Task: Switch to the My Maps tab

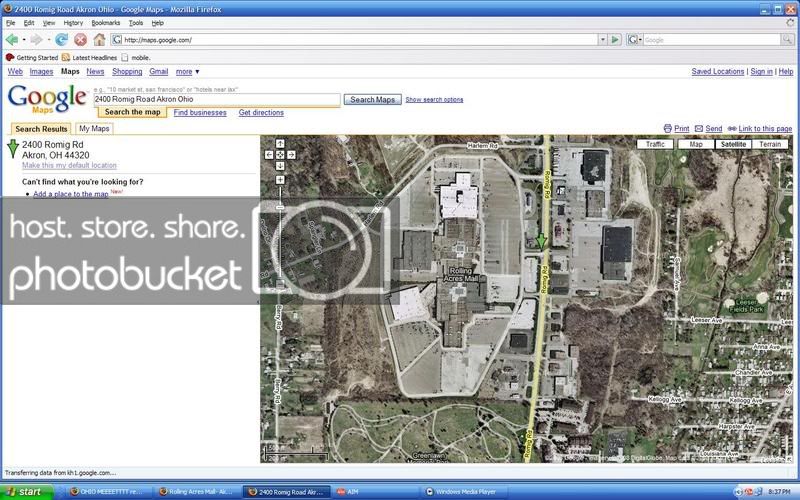Action: (x=95, y=129)
